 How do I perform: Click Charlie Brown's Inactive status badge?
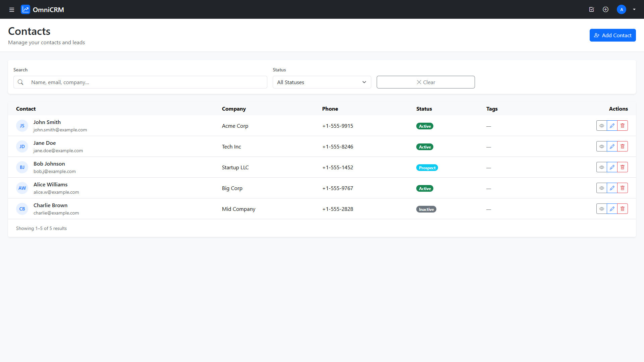pos(426,209)
